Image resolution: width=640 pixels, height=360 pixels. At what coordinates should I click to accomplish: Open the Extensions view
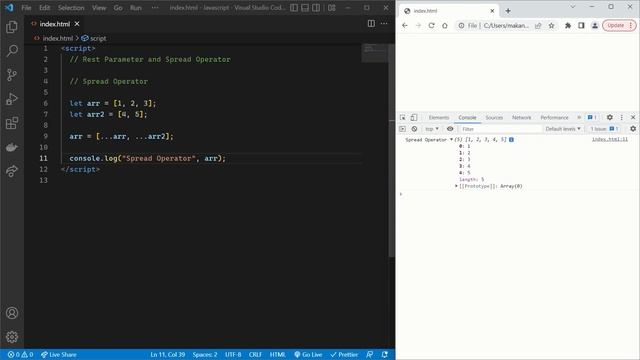pos(12,123)
